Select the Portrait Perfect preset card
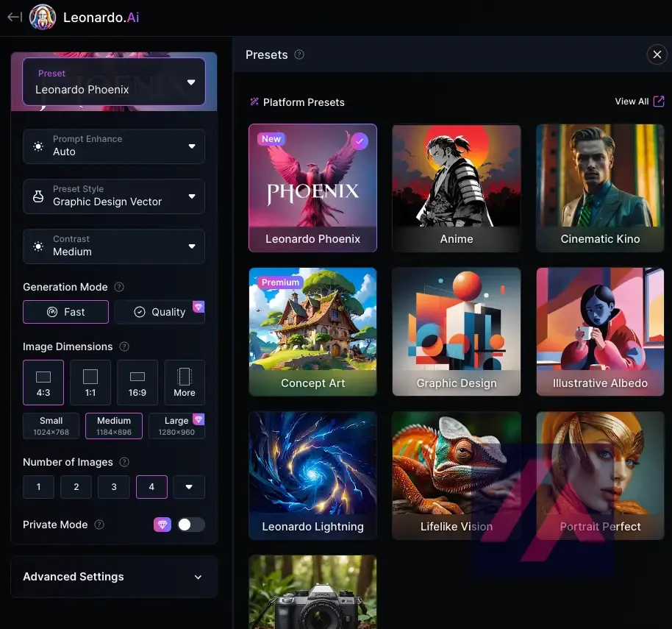 600,475
